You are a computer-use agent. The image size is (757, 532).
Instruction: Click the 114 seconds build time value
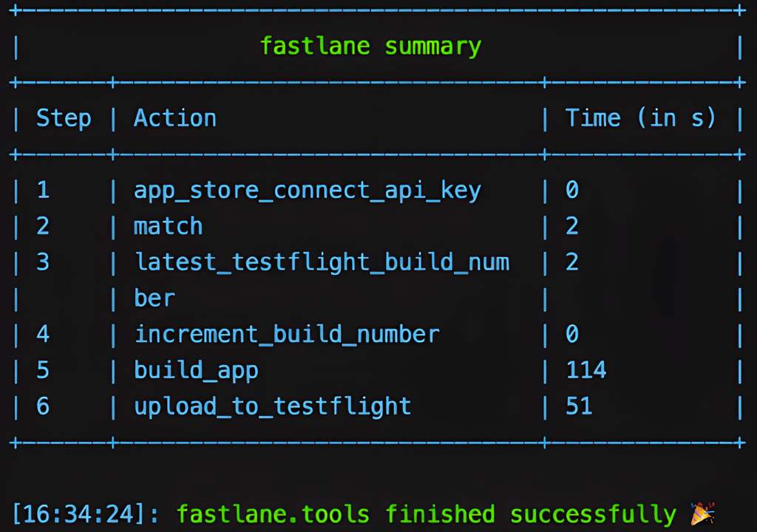(x=586, y=369)
